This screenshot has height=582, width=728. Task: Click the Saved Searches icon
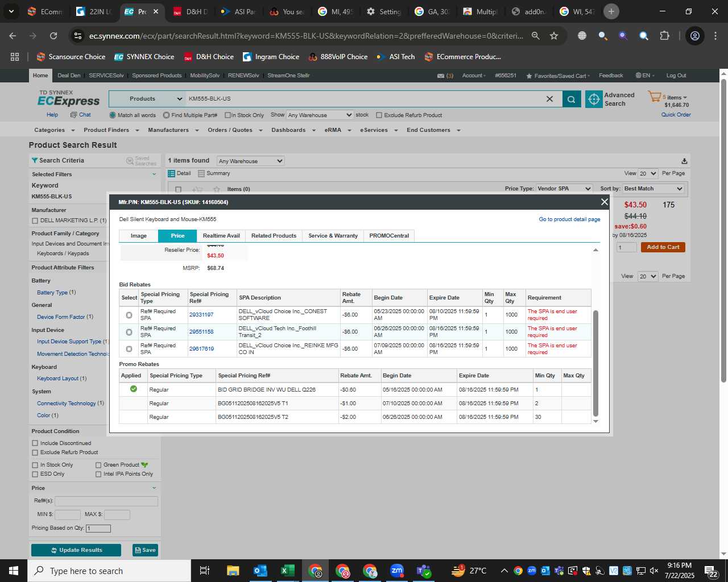pos(130,161)
